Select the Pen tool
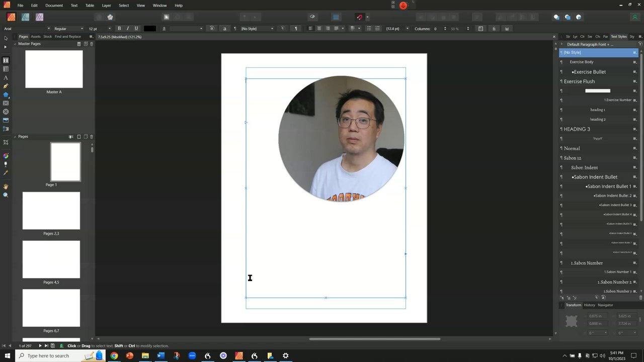 [x=6, y=86]
